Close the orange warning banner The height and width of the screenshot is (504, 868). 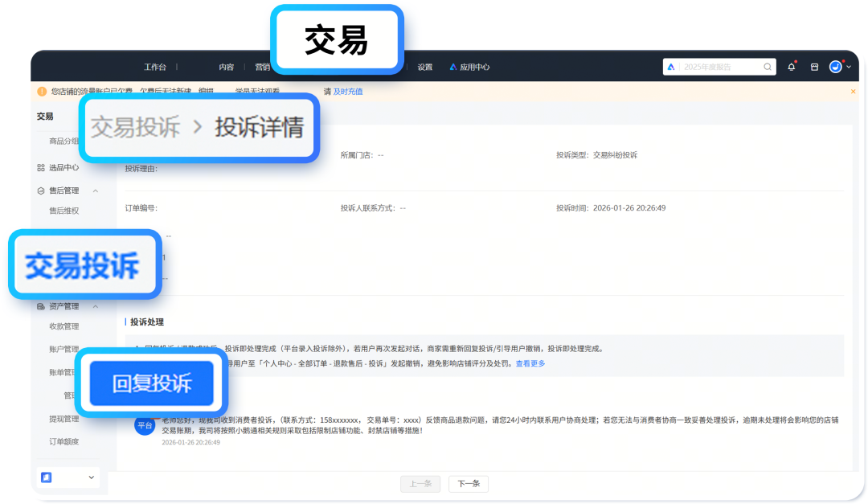[853, 92]
